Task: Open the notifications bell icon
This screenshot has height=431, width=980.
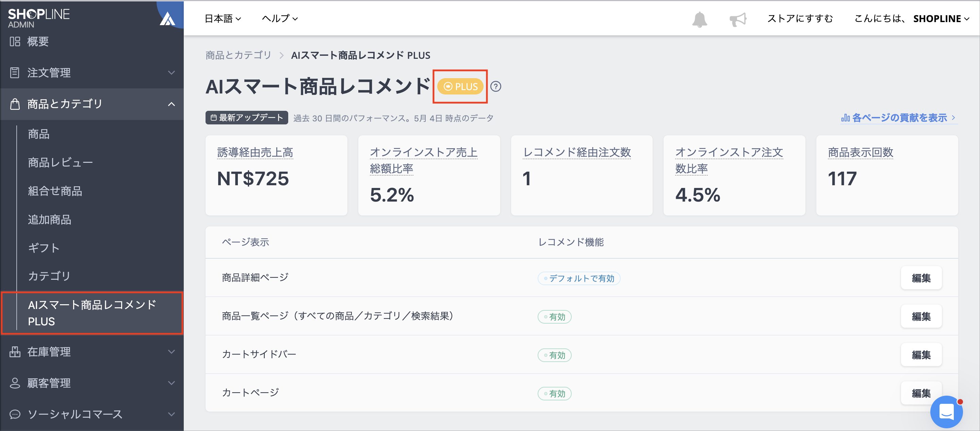Action: click(699, 19)
